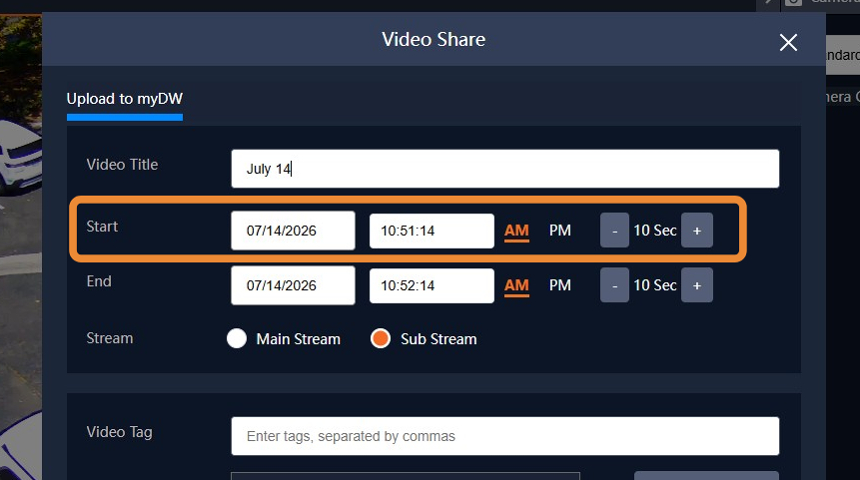Choose the Main Stream radio button
The width and height of the screenshot is (860, 480).
[236, 338]
